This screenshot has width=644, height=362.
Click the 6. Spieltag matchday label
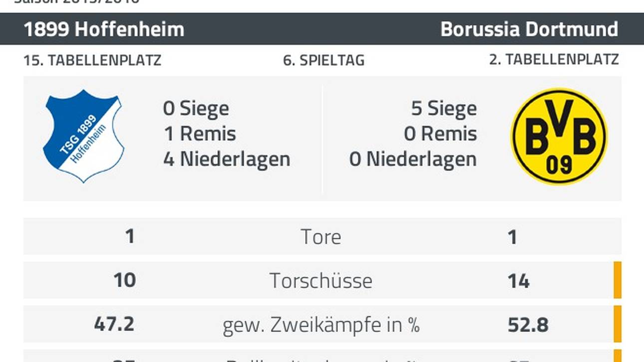pos(323,60)
